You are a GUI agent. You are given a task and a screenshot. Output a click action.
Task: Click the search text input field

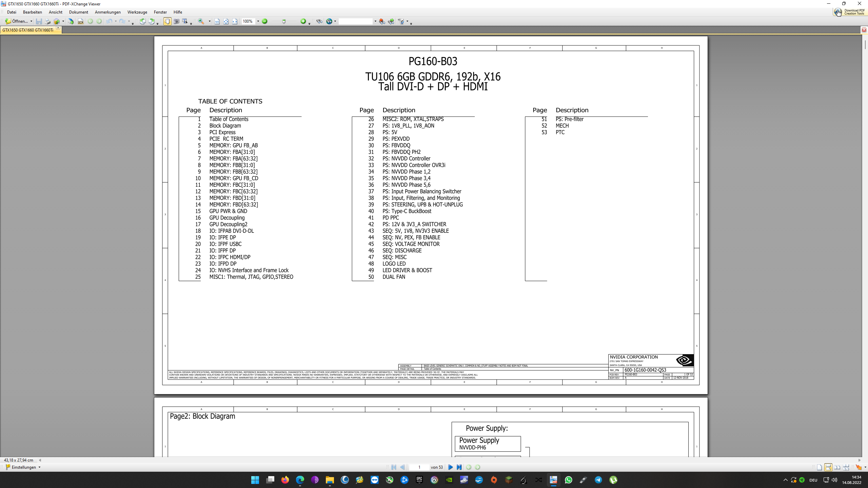[355, 21]
